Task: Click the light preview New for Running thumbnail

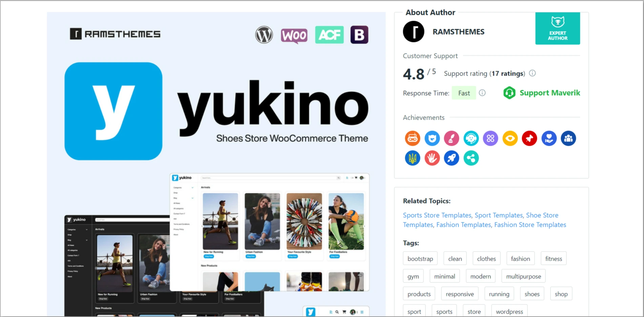Action: click(x=220, y=221)
